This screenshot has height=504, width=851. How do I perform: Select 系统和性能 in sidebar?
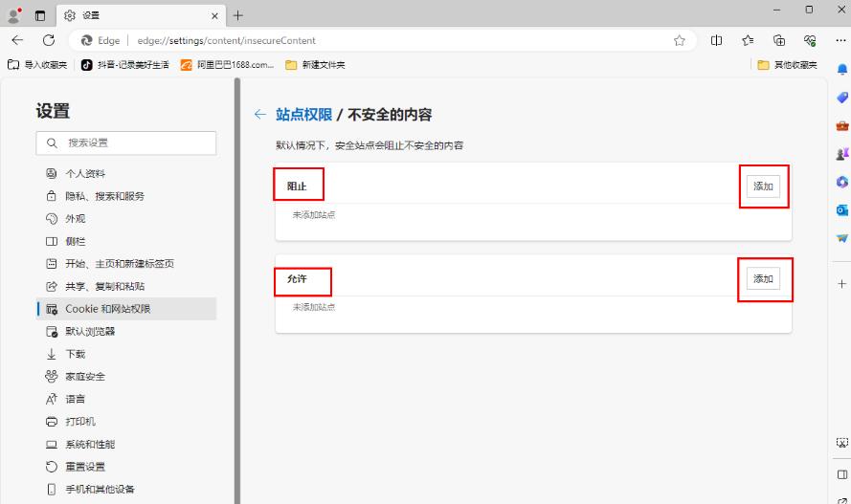(126, 444)
